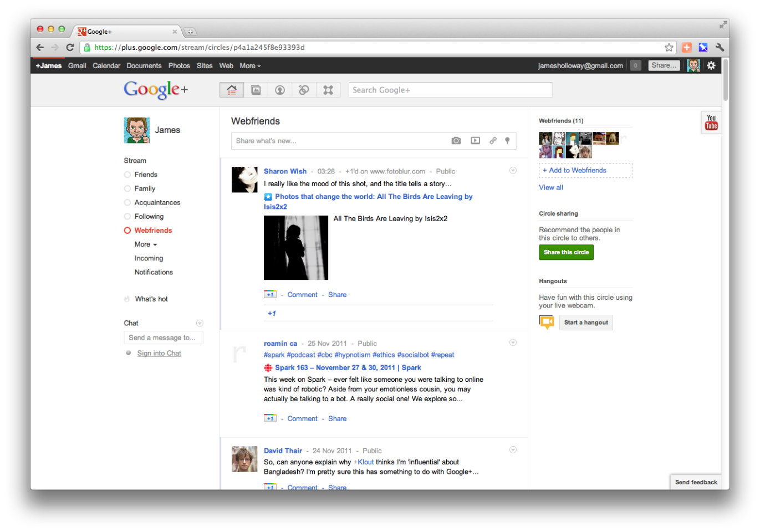Click the blue browser extension icon

coord(703,48)
